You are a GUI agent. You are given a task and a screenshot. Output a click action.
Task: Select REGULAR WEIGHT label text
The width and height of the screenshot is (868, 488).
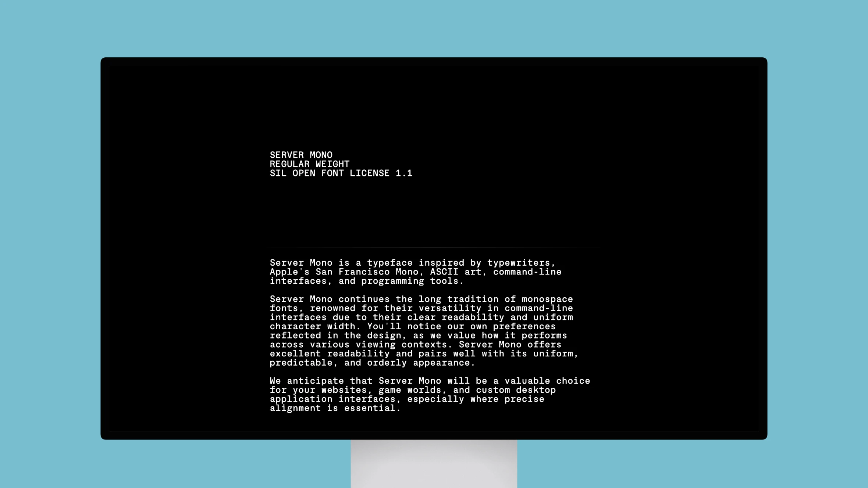pyautogui.click(x=309, y=164)
